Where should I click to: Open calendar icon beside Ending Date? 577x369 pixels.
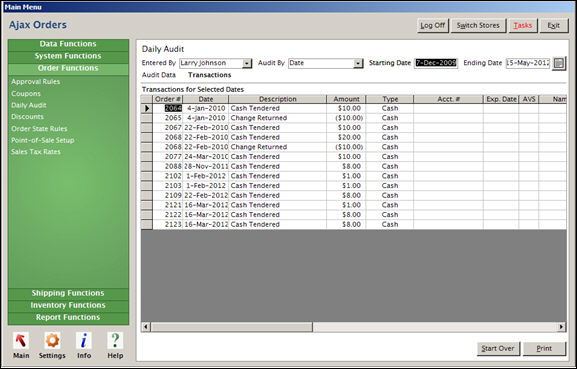[559, 63]
